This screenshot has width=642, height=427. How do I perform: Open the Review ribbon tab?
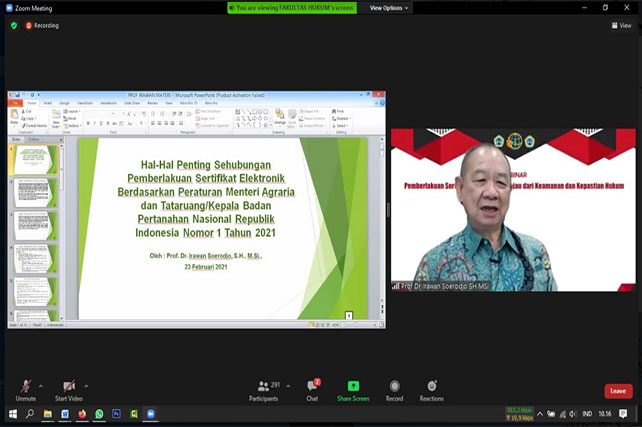pyautogui.click(x=152, y=103)
